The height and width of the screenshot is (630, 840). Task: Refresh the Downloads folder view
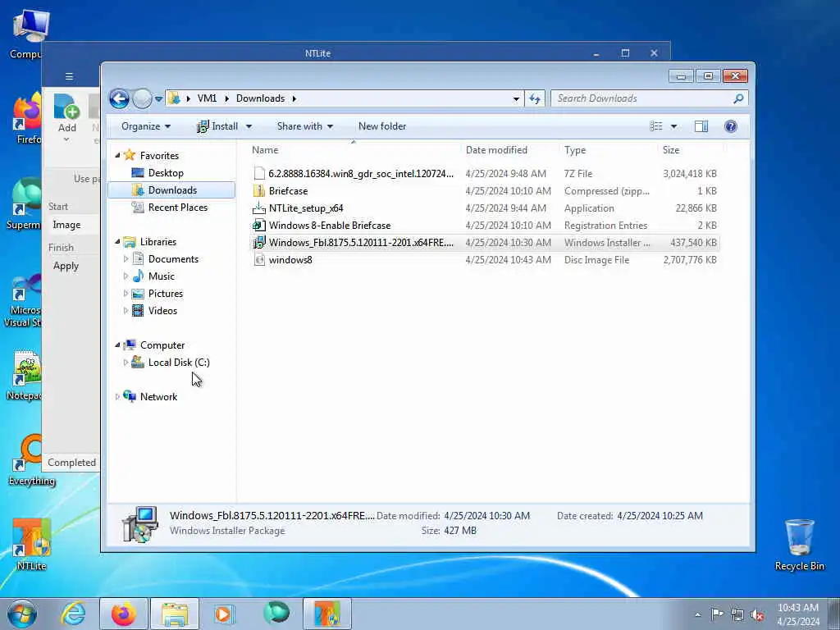coord(535,98)
